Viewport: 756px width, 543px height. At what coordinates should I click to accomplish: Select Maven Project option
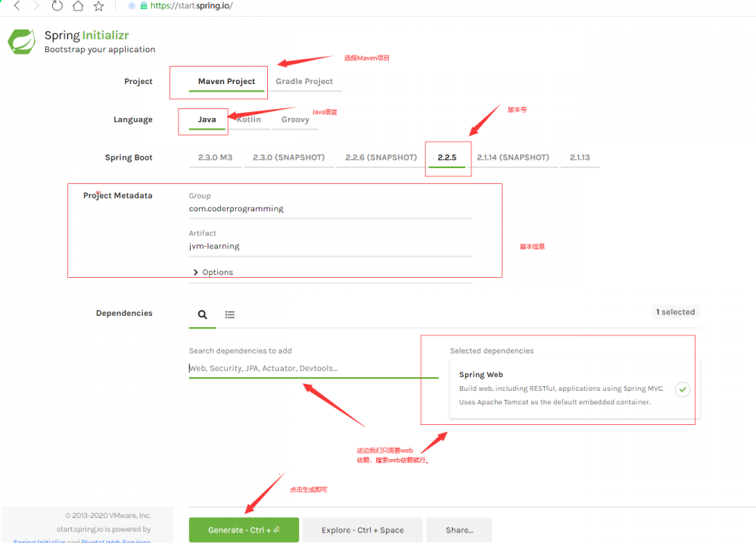(226, 81)
